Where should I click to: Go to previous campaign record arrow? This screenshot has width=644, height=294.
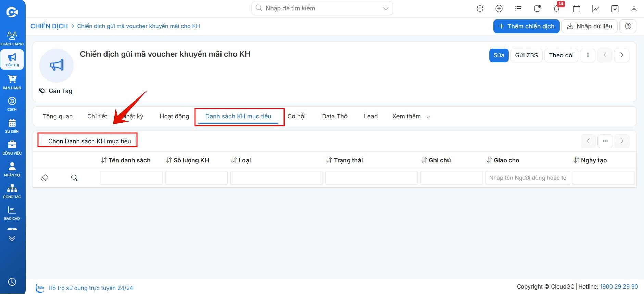point(605,55)
